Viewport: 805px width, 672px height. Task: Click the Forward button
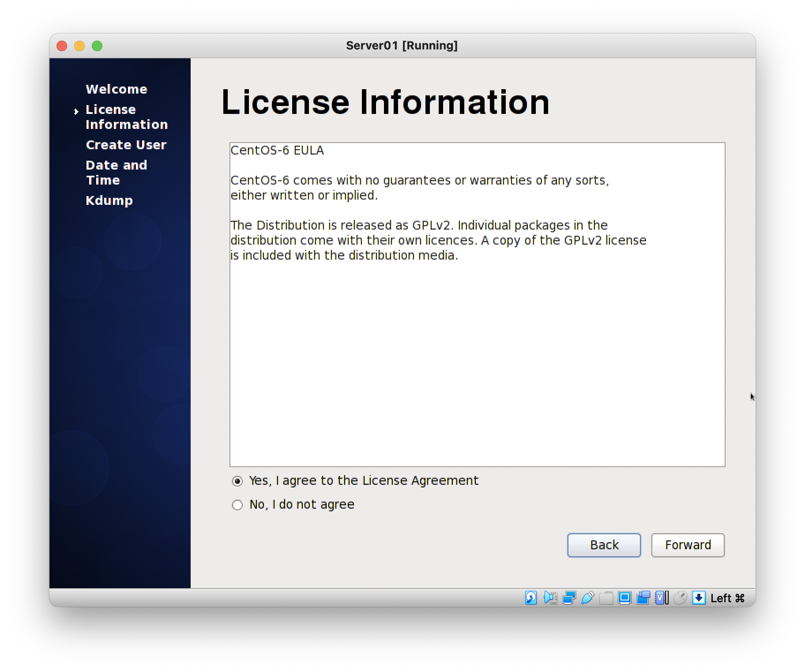(x=688, y=545)
